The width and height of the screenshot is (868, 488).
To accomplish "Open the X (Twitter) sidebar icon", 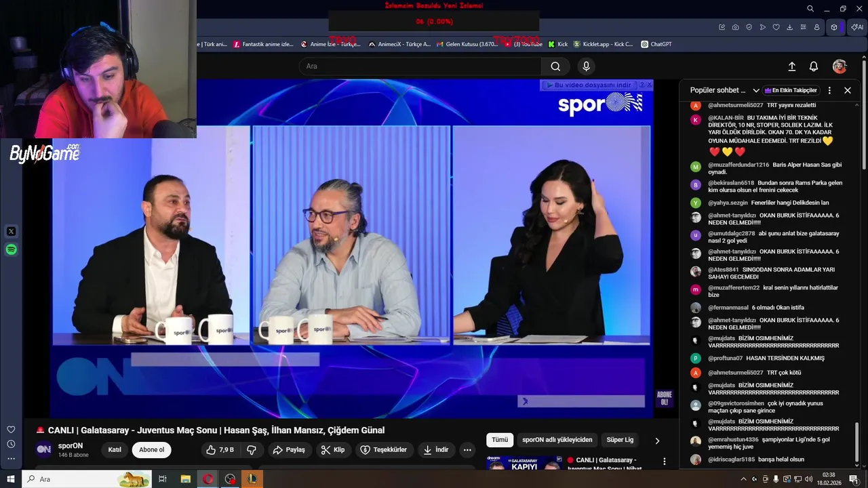I will coord(11,232).
